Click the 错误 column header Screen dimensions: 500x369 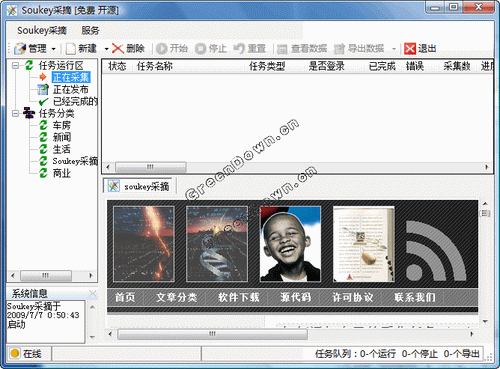[415, 66]
